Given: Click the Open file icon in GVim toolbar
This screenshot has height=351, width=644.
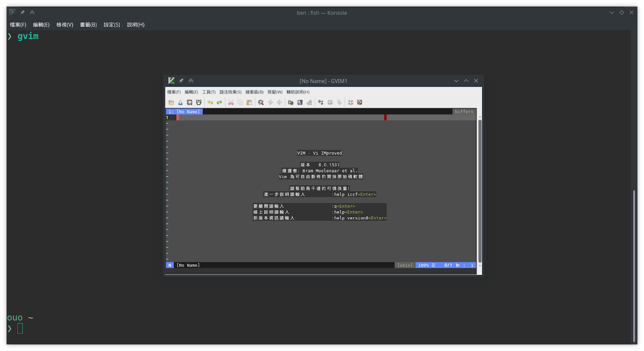Looking at the screenshot, I should coord(171,103).
